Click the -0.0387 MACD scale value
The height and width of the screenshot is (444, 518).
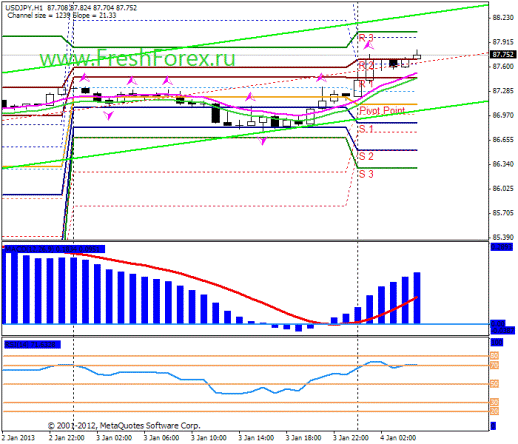(503, 330)
